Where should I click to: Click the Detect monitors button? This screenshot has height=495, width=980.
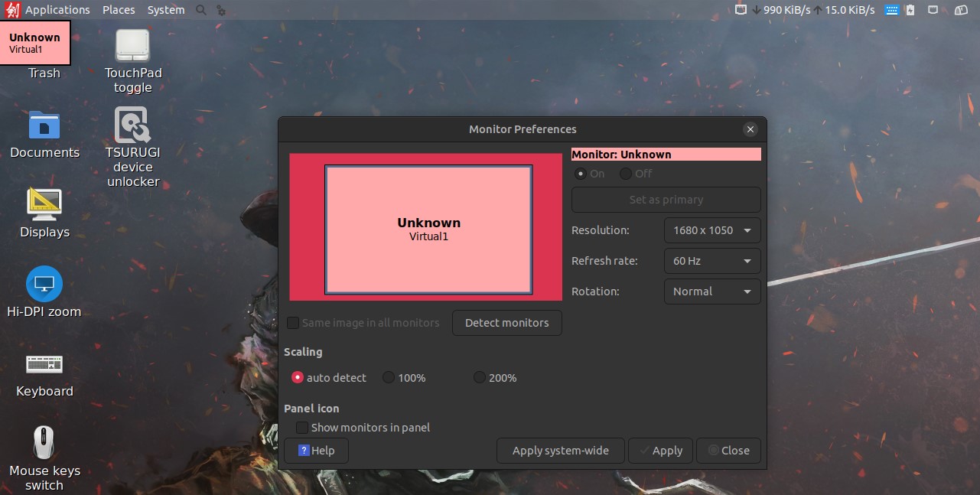point(506,323)
